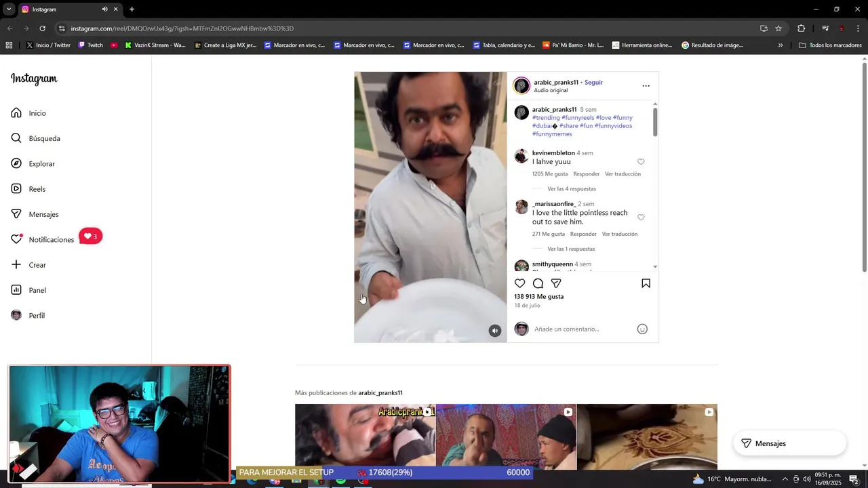Screen dimensions: 868x488
Task: Open emoji picker in comment box
Action: tap(642, 329)
